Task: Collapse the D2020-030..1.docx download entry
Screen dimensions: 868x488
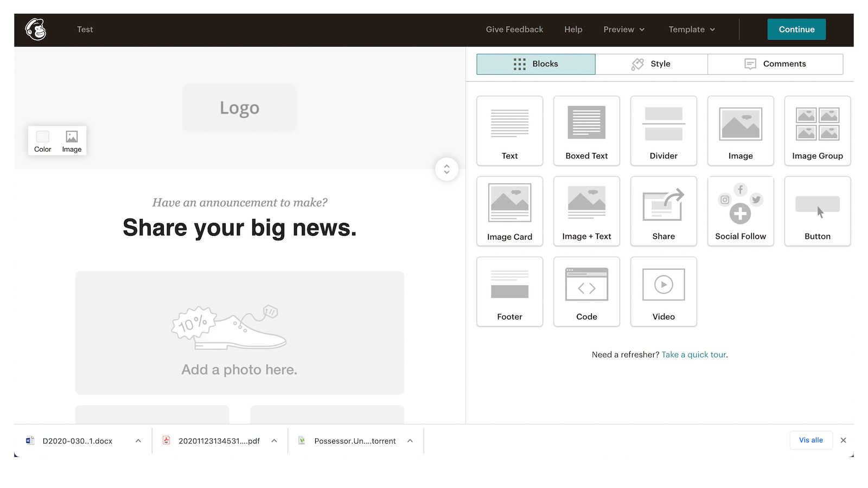Action: (138, 440)
